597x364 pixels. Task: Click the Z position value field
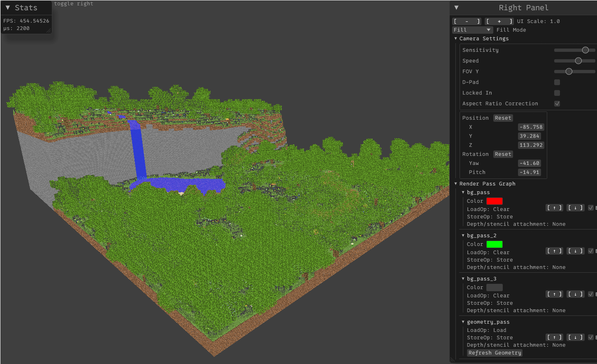click(531, 145)
